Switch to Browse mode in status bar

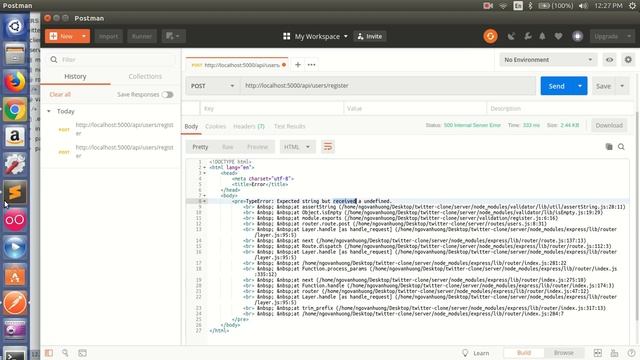point(564,353)
